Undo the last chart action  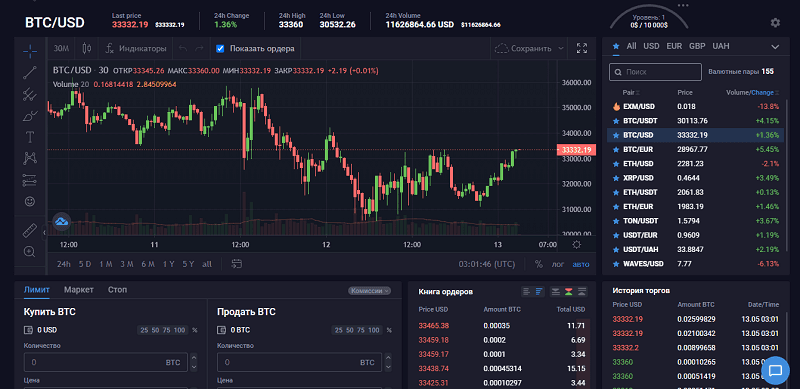(183, 48)
